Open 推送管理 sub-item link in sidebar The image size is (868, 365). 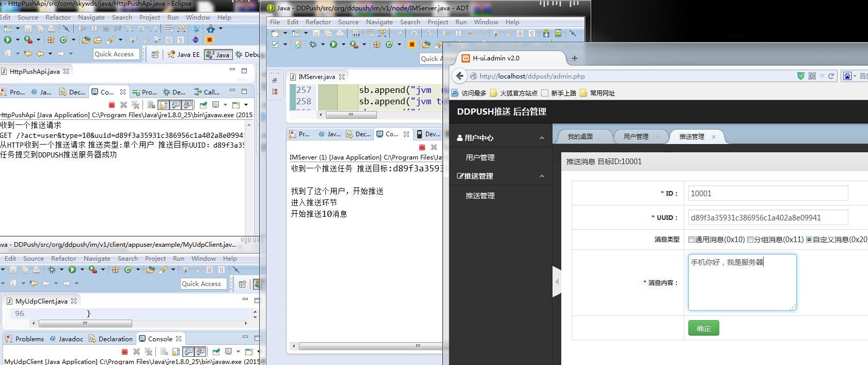point(480,196)
